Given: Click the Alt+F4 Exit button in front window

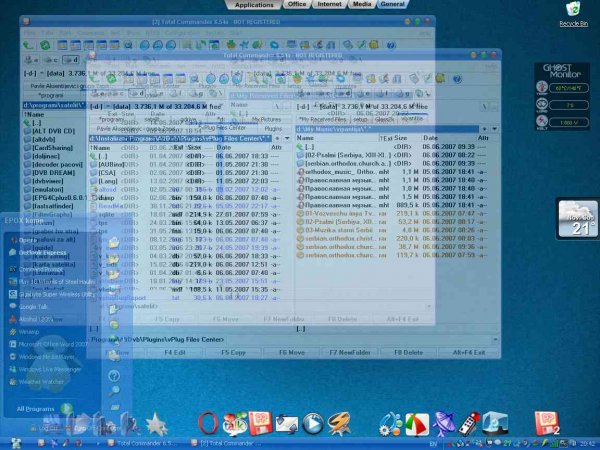Looking at the screenshot, I should coord(469,352).
